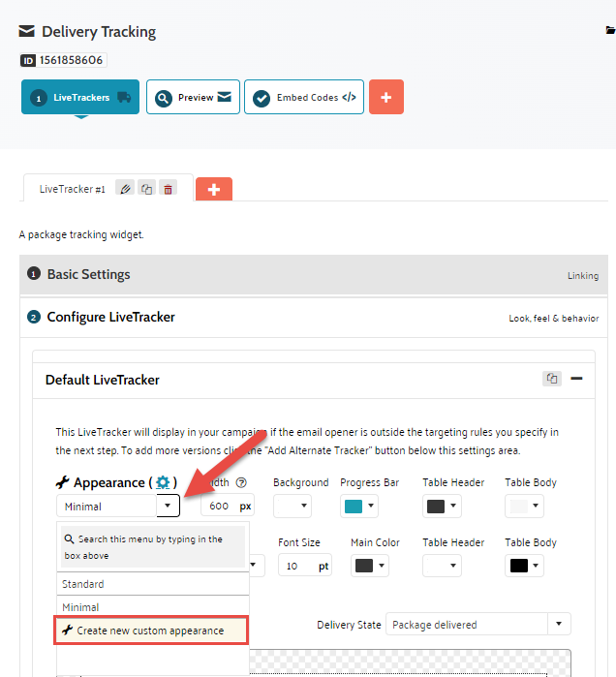Click the Look, feel & behavior label
The height and width of the screenshot is (677, 616).
(553, 319)
